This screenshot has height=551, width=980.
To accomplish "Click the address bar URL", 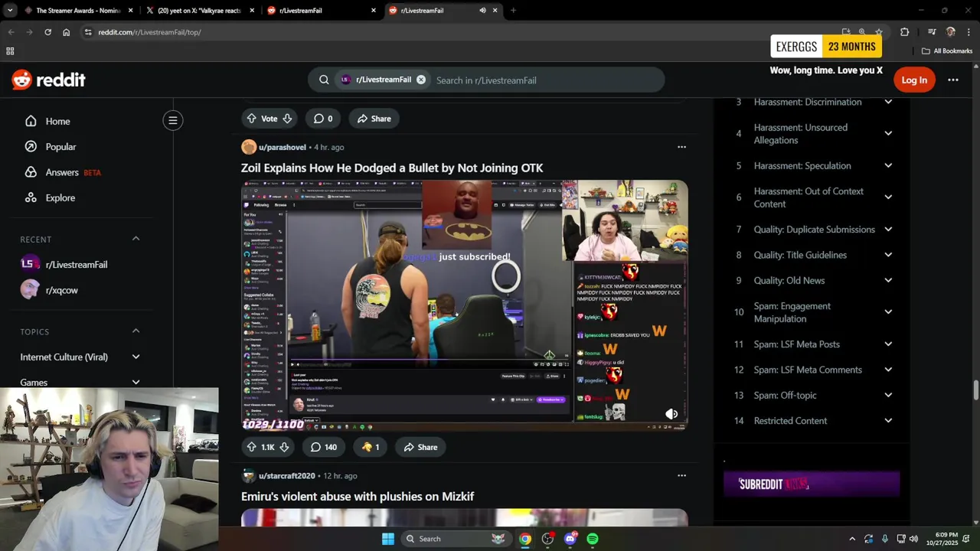I will [x=149, y=32].
